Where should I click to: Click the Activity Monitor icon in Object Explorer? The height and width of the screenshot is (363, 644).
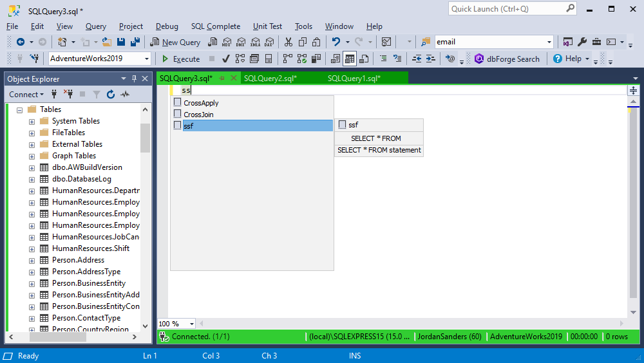[125, 95]
